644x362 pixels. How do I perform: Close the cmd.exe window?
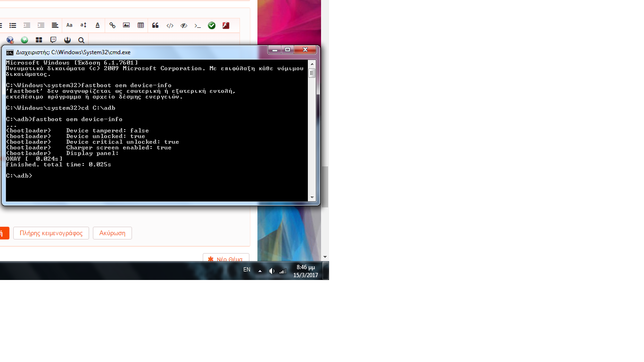(305, 49)
